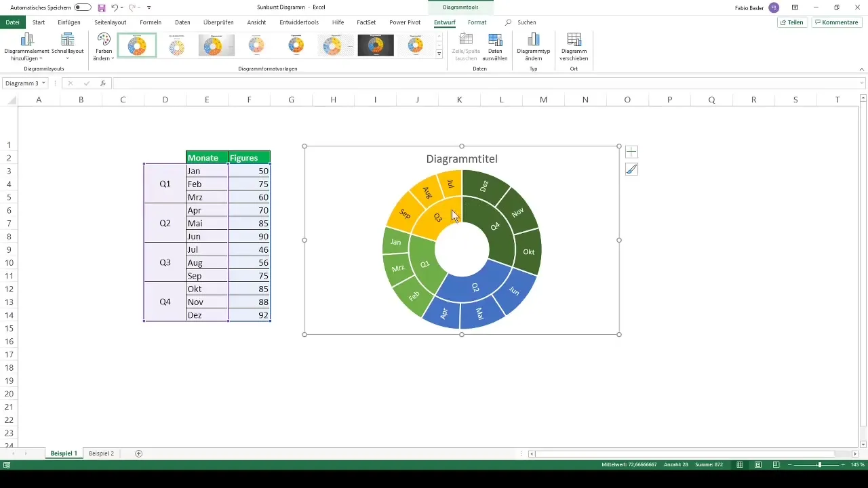
Task: Select the dark background chart style thumbnail
Action: tap(376, 45)
